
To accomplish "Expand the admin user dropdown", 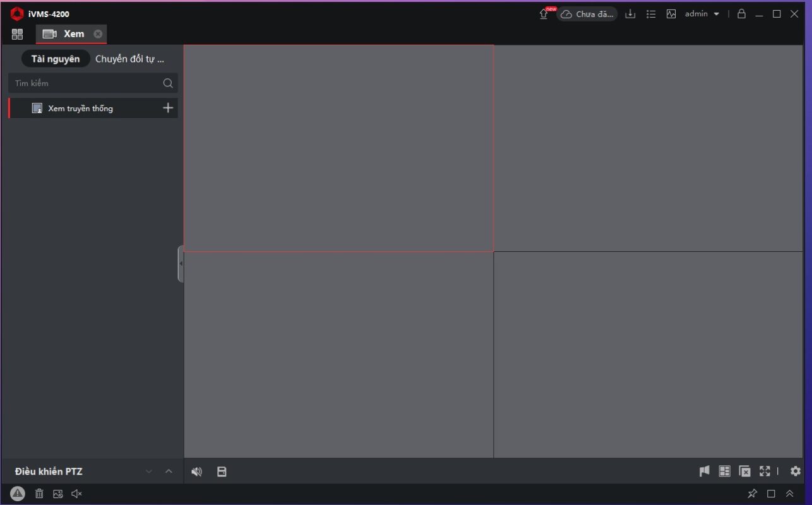I will (702, 14).
